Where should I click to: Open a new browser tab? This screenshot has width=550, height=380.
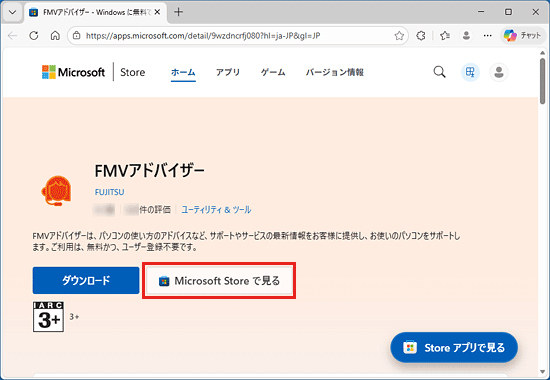(179, 12)
